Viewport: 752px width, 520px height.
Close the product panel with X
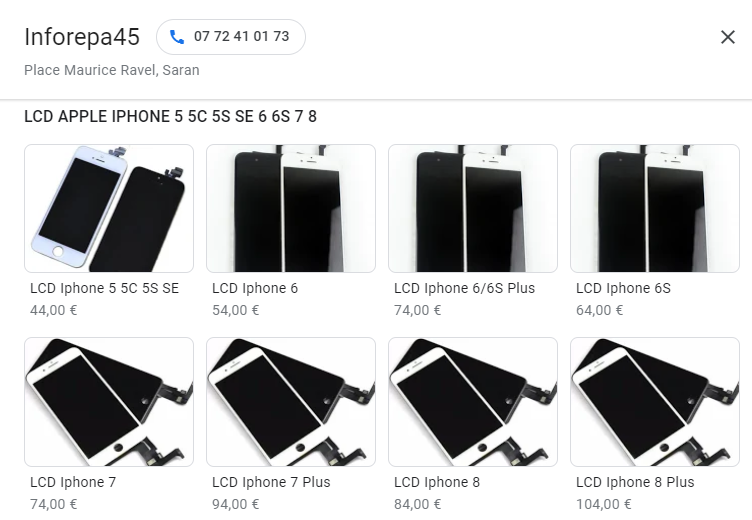728,37
